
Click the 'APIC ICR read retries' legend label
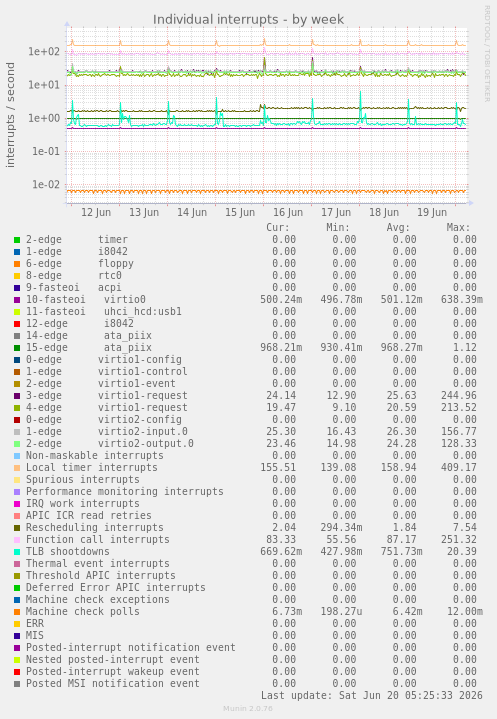pyautogui.click(x=88, y=515)
